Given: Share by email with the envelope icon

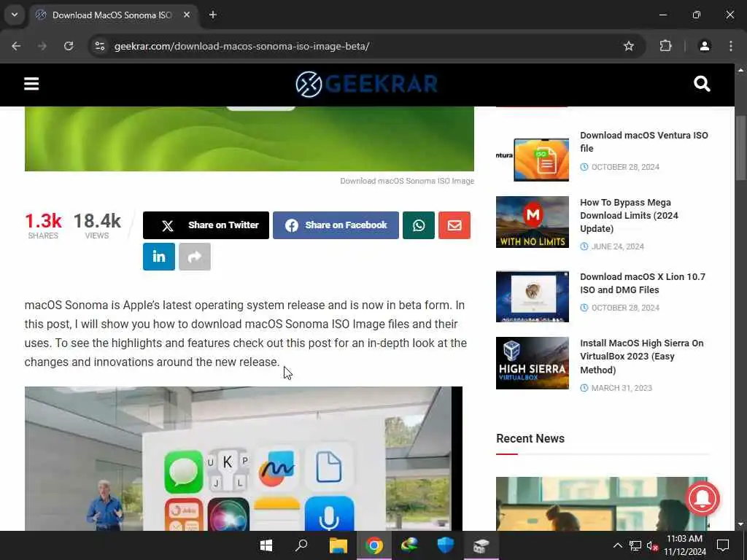Looking at the screenshot, I should pos(454,225).
